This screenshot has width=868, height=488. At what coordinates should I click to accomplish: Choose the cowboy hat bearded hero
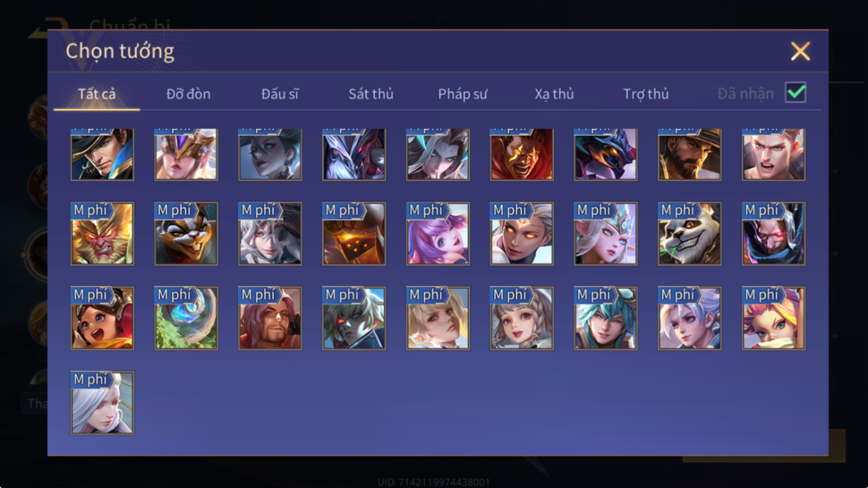pyautogui.click(x=690, y=154)
